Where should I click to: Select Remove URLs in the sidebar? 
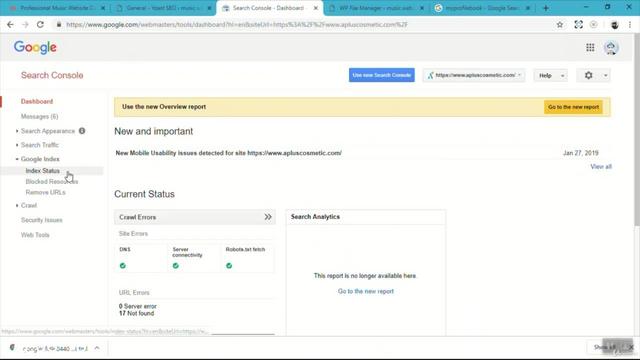pos(45,192)
